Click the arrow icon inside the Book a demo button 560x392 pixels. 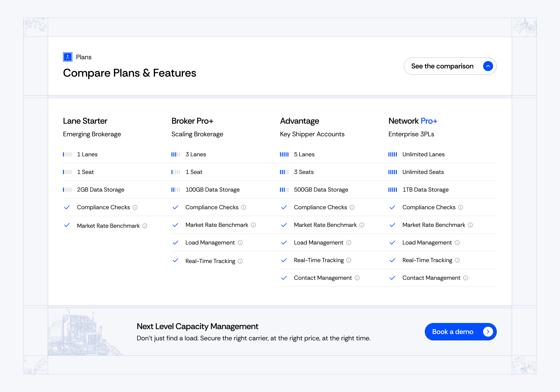(488, 331)
